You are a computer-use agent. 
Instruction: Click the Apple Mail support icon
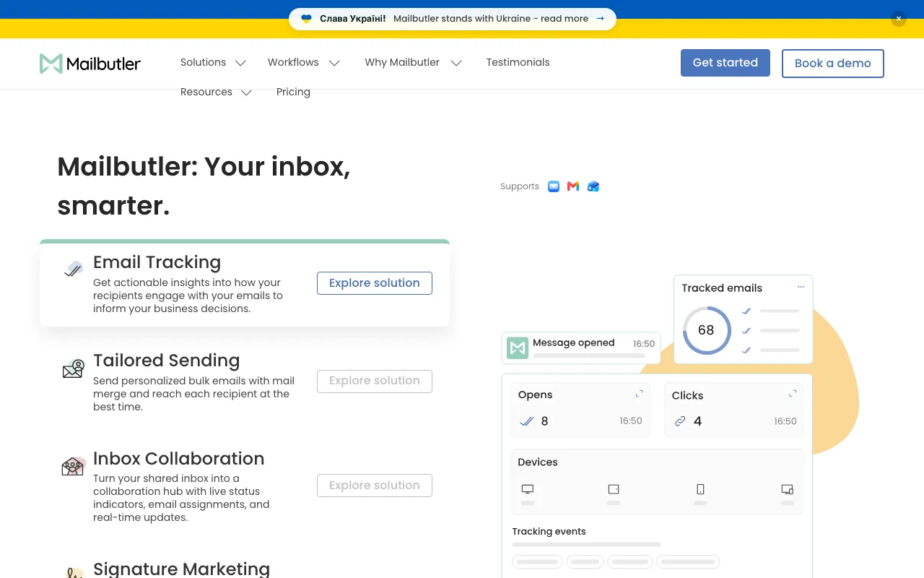[x=554, y=186]
